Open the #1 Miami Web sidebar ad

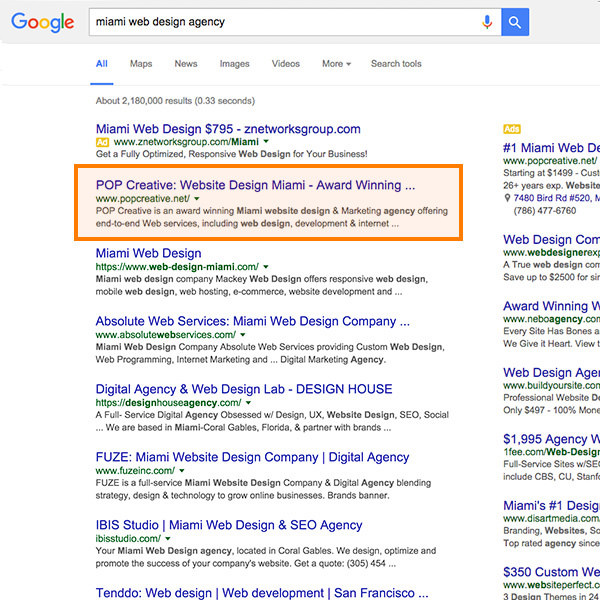click(x=551, y=148)
